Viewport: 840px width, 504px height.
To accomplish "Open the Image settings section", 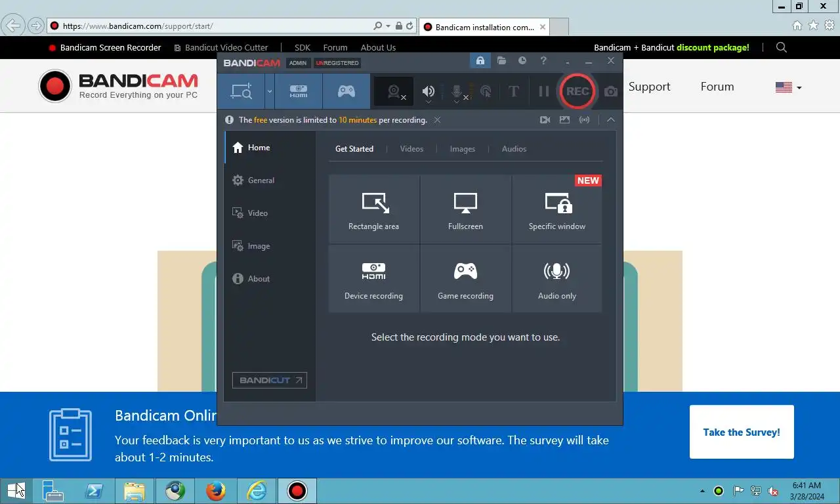I will click(270, 246).
